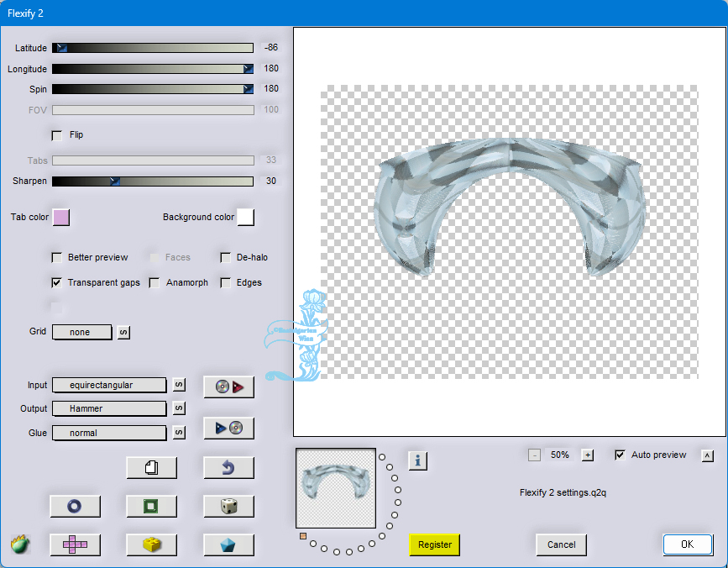The width and height of the screenshot is (728, 568).
Task: Click the Latitude value field -86
Action: pyautogui.click(x=270, y=47)
